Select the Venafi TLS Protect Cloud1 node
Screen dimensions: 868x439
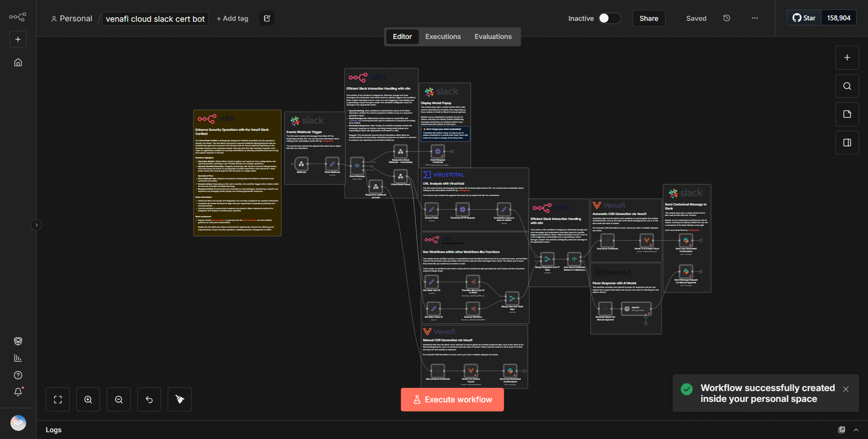tap(471, 371)
